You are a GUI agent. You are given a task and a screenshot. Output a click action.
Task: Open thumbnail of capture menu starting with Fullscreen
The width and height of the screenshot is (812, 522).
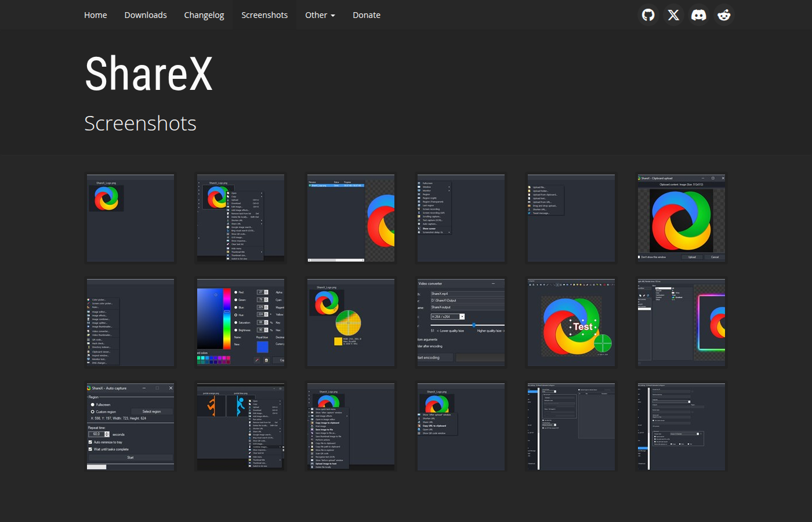pyautogui.click(x=461, y=218)
